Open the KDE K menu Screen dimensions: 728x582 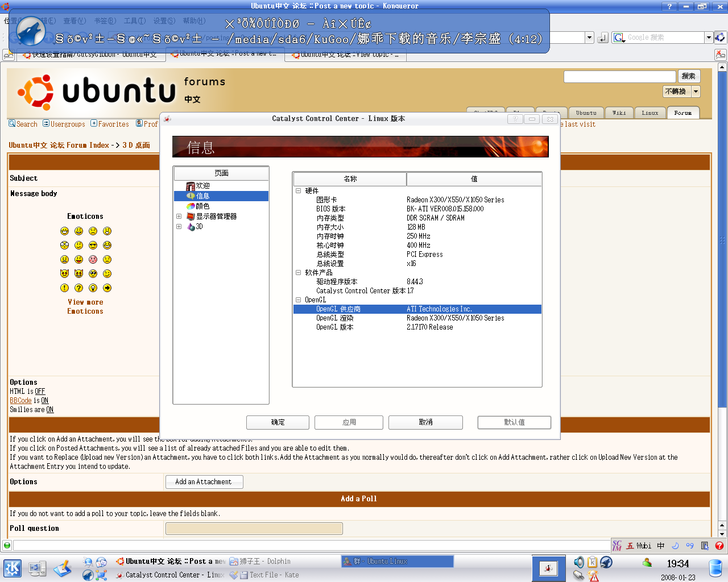(x=13, y=568)
